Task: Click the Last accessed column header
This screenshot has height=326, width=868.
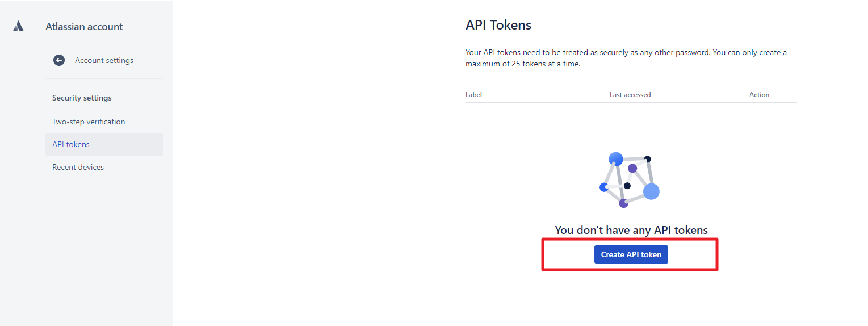Action: [630, 95]
